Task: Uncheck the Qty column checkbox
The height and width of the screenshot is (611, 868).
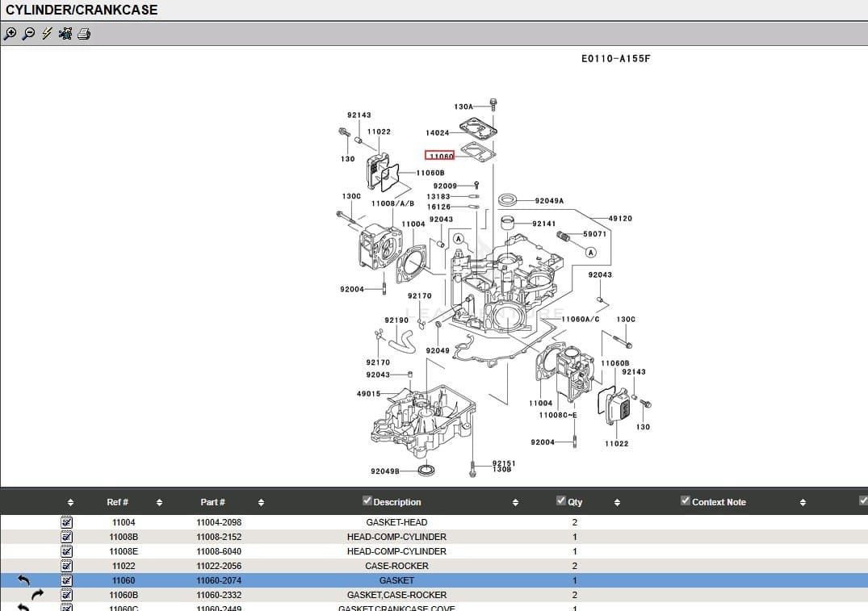Action: coord(560,499)
